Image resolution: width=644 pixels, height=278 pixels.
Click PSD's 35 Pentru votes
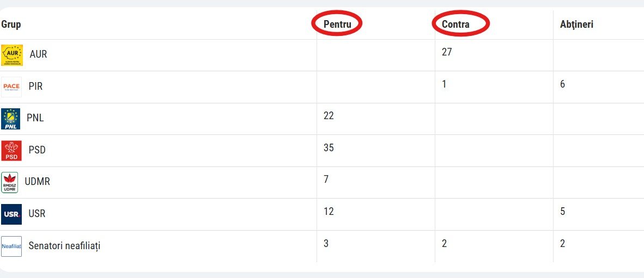click(x=329, y=147)
